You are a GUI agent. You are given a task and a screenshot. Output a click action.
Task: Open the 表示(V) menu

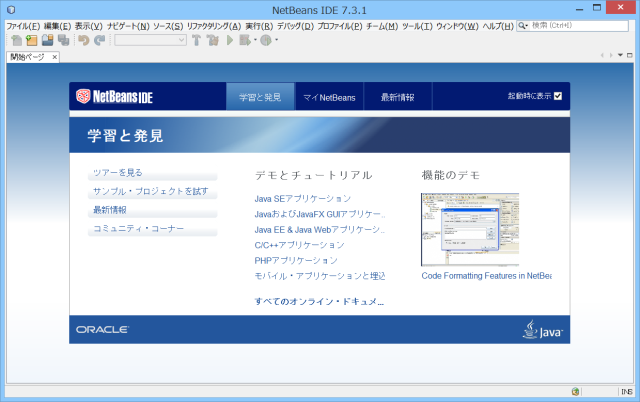88,26
